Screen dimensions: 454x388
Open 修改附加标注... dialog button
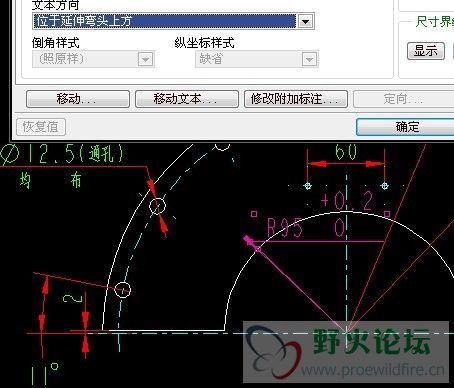pyautogui.click(x=296, y=99)
